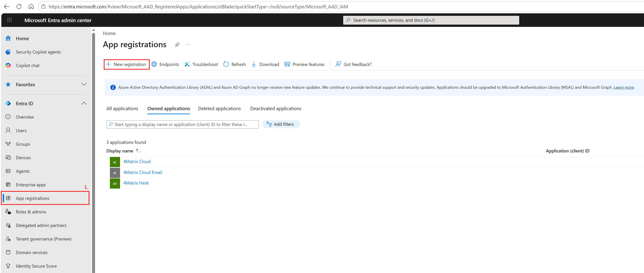This screenshot has width=644, height=273.
Task: Click the gray 4C tile for Cloud Email
Action: (x=115, y=173)
